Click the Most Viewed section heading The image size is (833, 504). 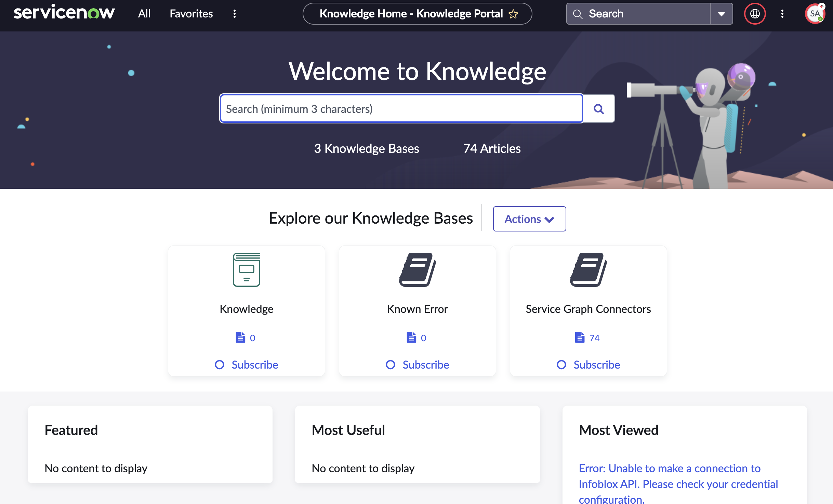(619, 430)
